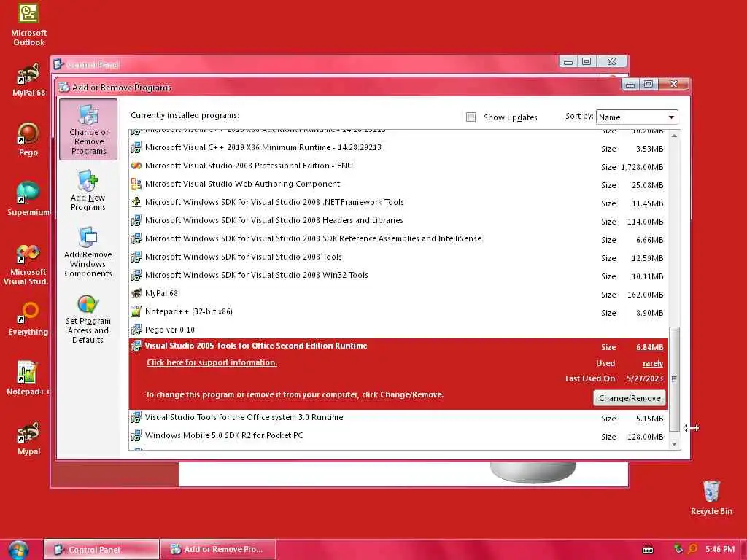Click the Notepad++ (32-bit x86) list icon

(136, 311)
